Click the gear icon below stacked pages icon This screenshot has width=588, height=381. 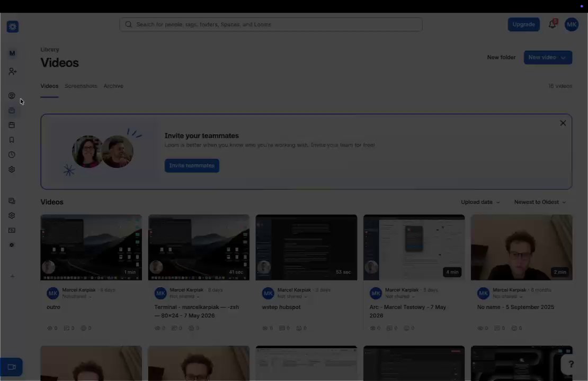click(12, 215)
